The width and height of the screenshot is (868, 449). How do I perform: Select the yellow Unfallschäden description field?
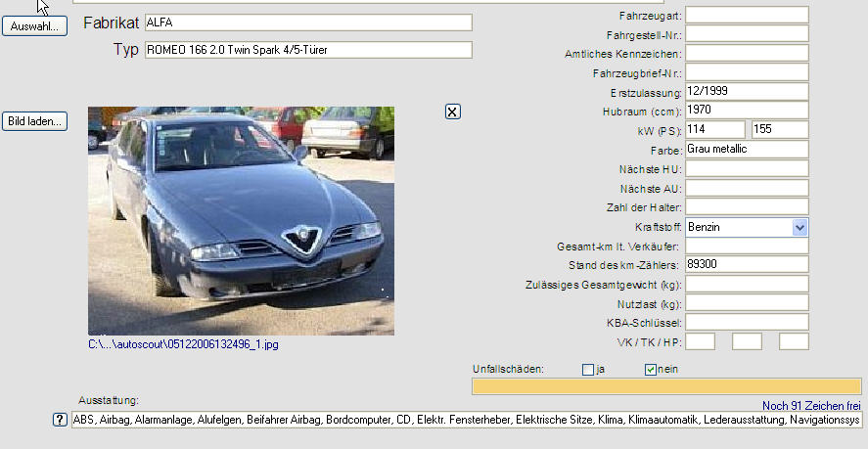coord(666,386)
